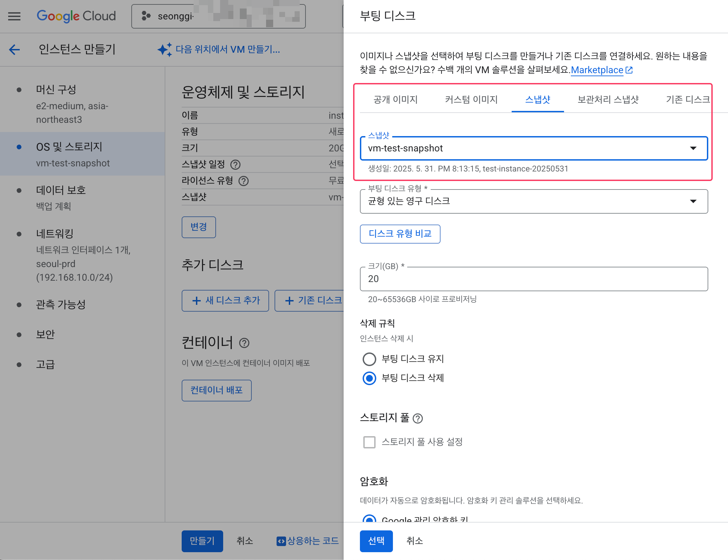The width and height of the screenshot is (728, 560).
Task: Expand the 부팅 디스크 유형 dropdown
Action: coord(533,201)
